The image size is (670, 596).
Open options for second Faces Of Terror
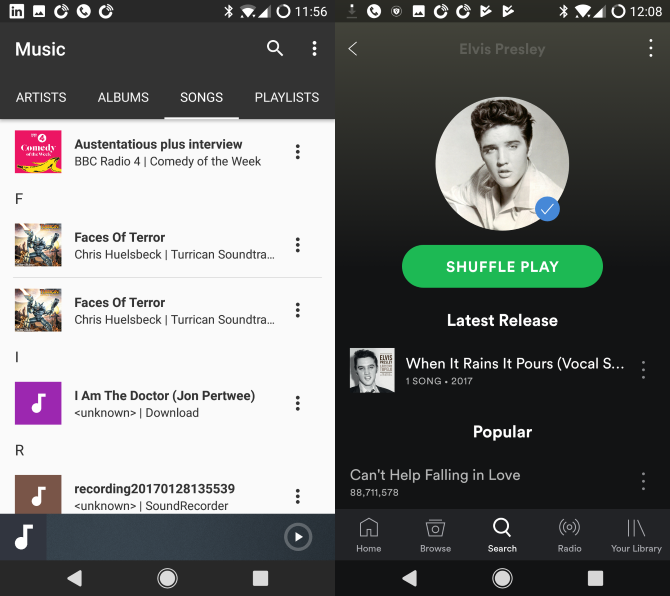(298, 310)
